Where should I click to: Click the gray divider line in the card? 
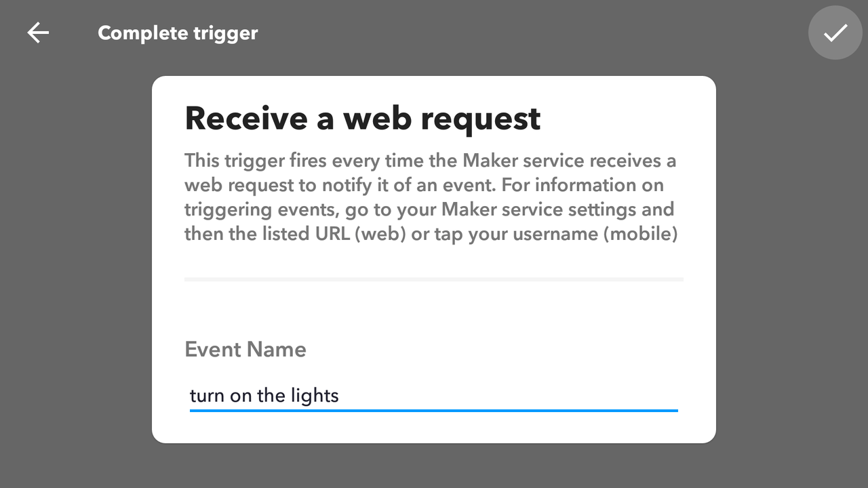433,279
